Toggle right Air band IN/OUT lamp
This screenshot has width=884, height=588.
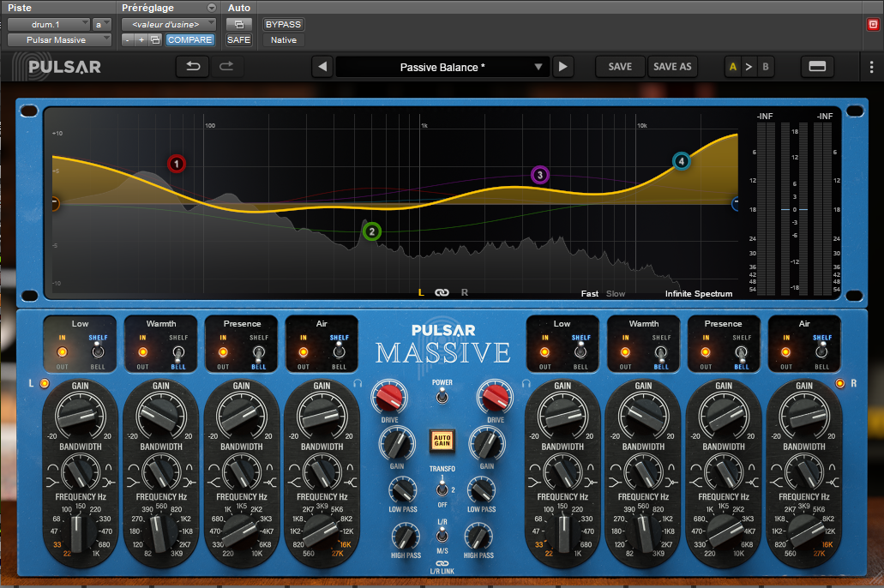(x=786, y=351)
